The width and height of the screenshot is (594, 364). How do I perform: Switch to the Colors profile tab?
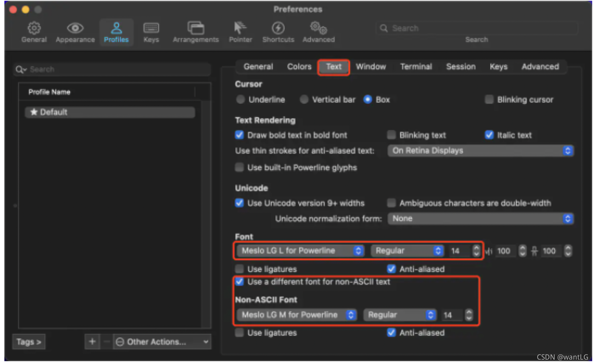point(299,67)
